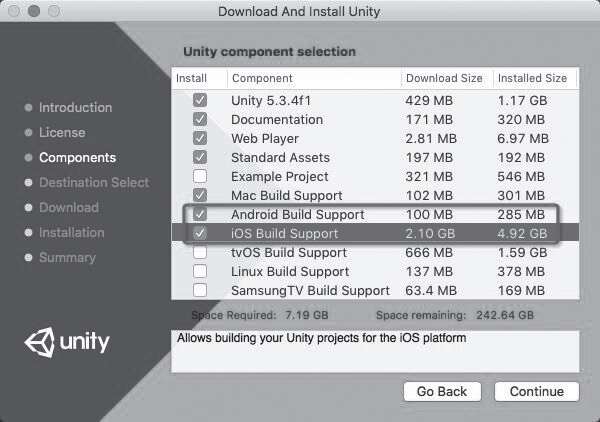Select the License step in sidebar
600x422 pixels.
tap(62, 132)
